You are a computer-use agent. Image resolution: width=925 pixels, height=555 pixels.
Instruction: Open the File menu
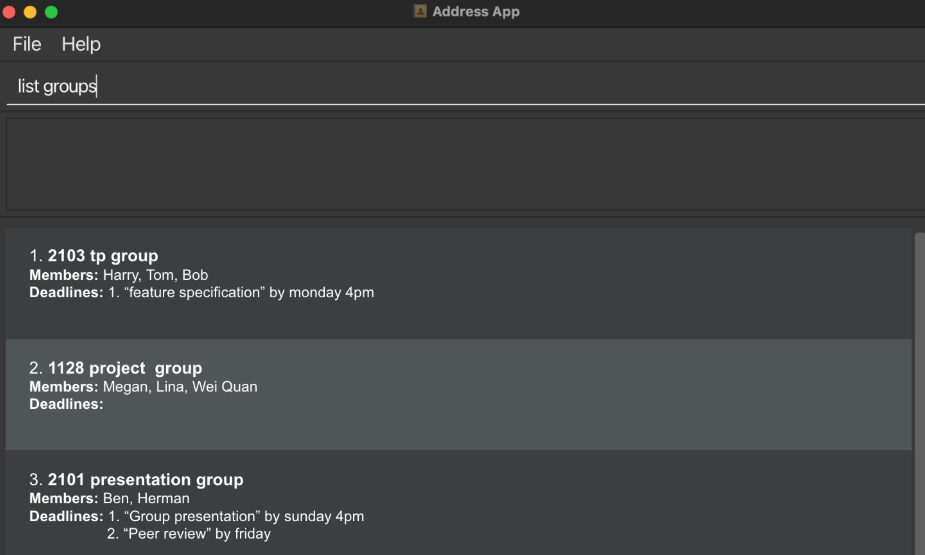point(27,44)
